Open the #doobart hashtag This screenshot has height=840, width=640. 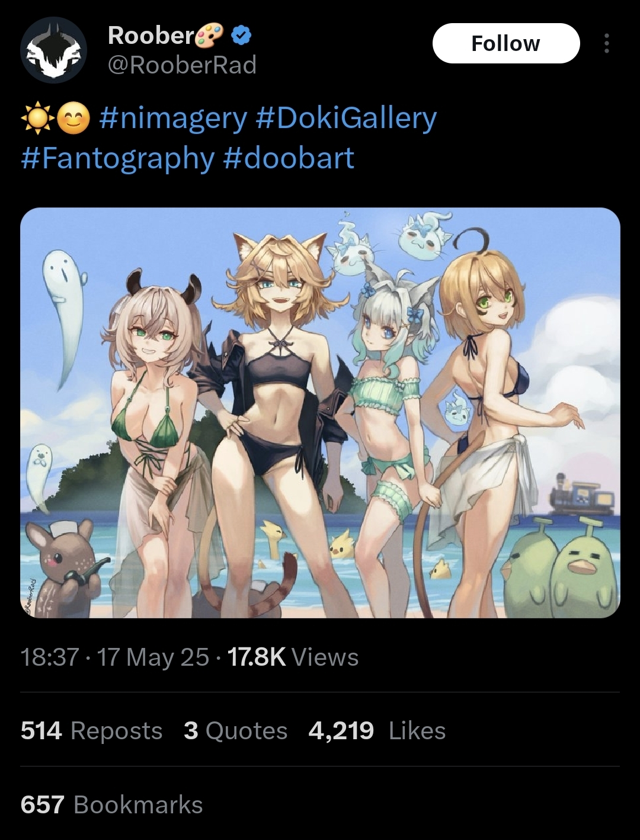[x=289, y=158]
